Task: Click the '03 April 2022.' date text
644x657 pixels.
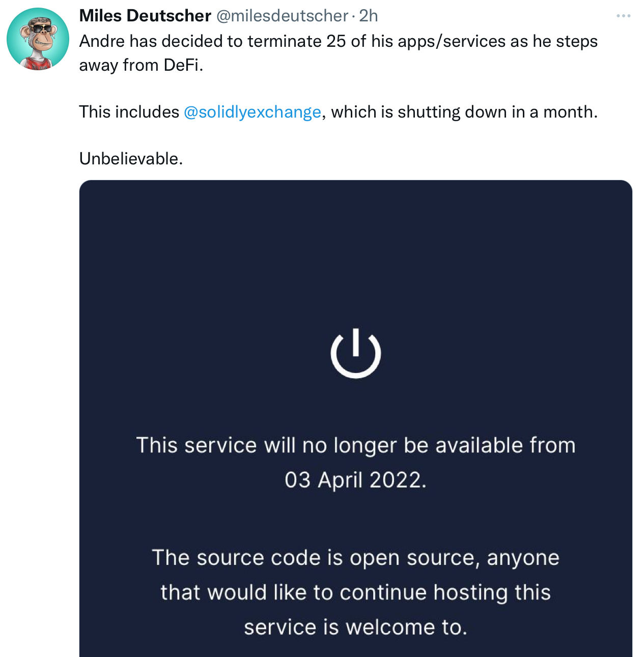Action: [x=355, y=480]
